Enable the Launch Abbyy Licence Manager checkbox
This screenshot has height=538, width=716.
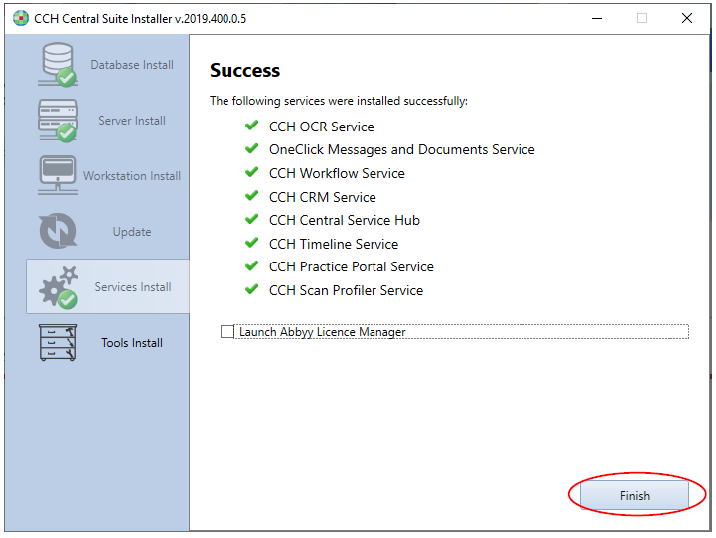[227, 332]
